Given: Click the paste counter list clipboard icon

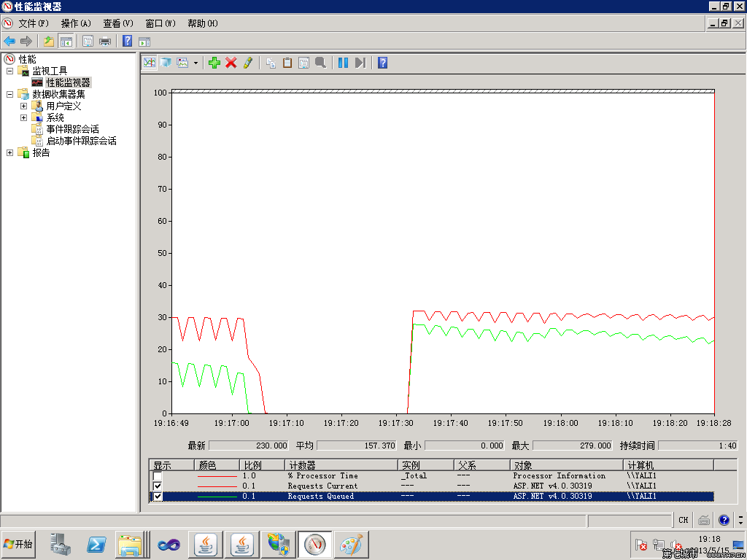Looking at the screenshot, I should tap(287, 63).
